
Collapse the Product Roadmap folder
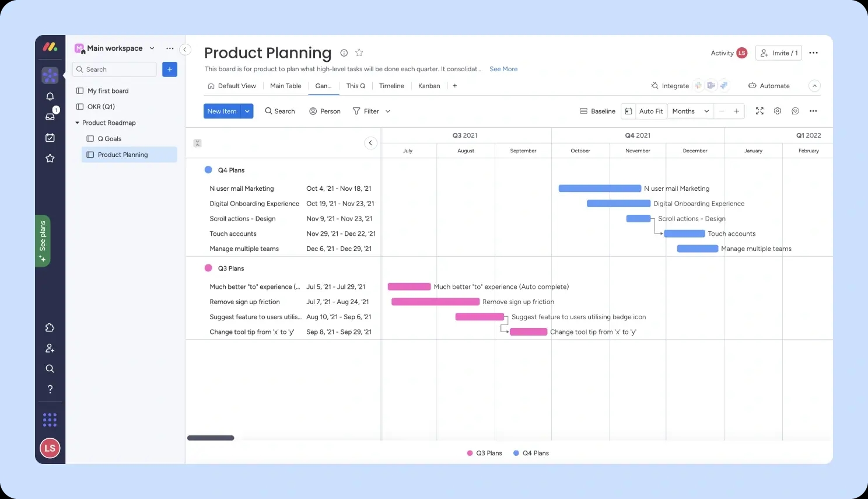click(78, 123)
